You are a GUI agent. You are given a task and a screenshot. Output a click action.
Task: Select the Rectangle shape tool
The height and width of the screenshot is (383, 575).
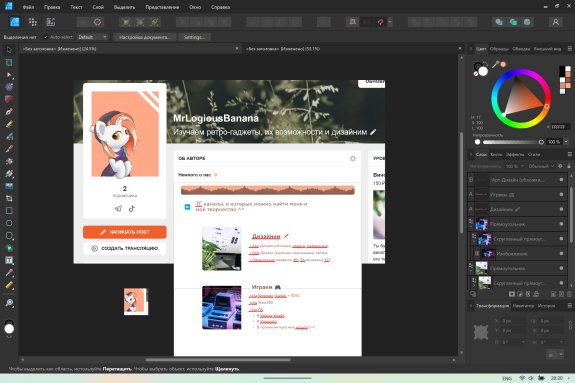(9, 211)
